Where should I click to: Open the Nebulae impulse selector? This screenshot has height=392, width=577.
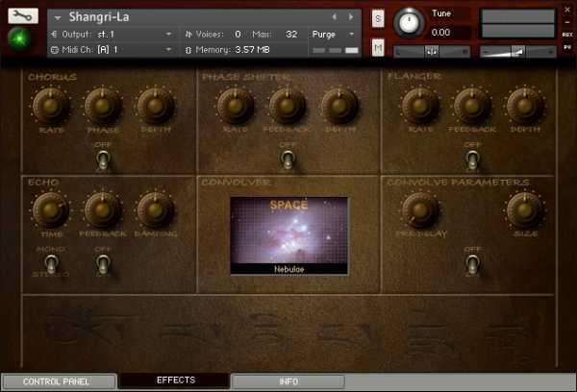(x=288, y=269)
